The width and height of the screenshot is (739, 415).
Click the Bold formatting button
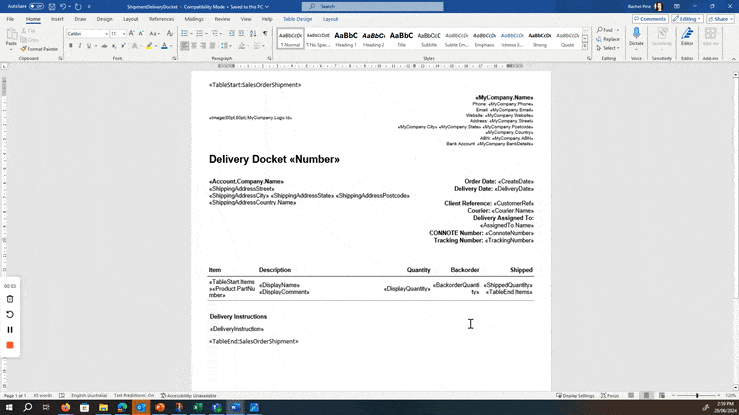[70, 45]
